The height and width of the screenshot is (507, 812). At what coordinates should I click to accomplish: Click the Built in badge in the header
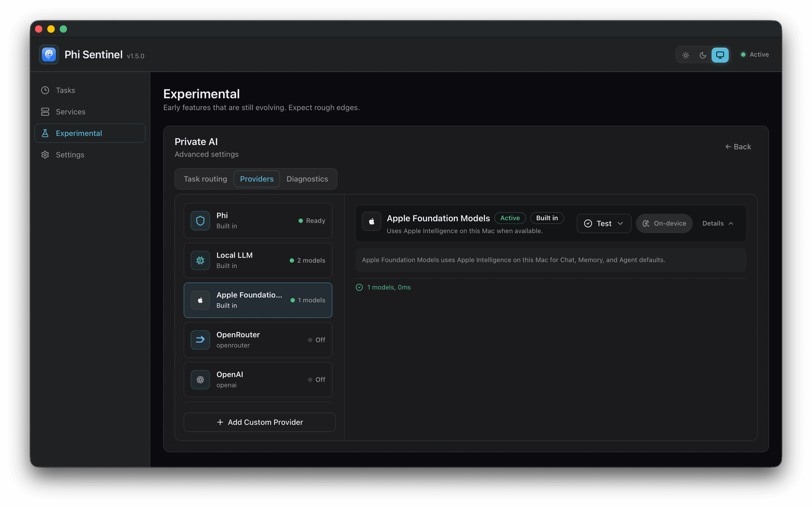[547, 218]
